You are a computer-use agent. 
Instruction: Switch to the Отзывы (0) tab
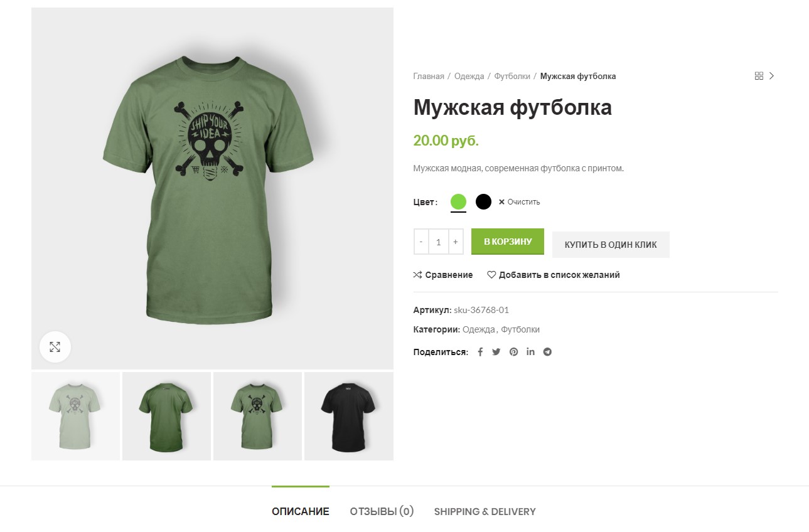[x=382, y=511]
